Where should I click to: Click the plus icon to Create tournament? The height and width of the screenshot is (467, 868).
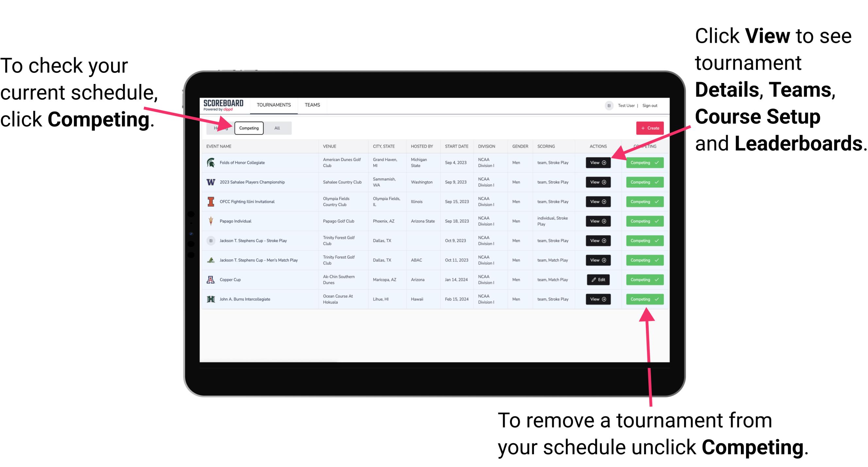pos(643,128)
